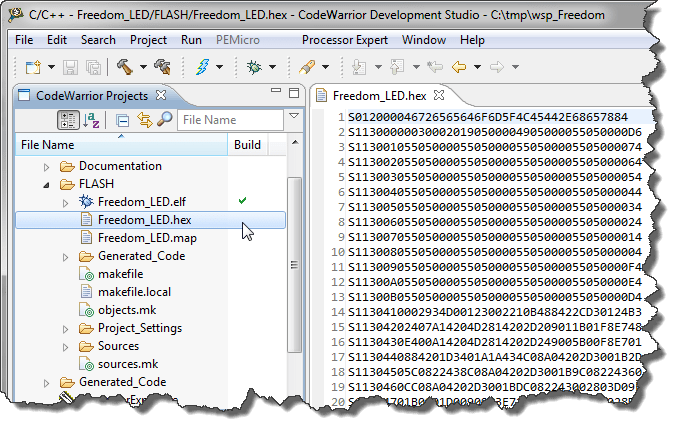The width and height of the screenshot is (684, 435).
Task: Open the Run menu
Action: pyautogui.click(x=191, y=40)
